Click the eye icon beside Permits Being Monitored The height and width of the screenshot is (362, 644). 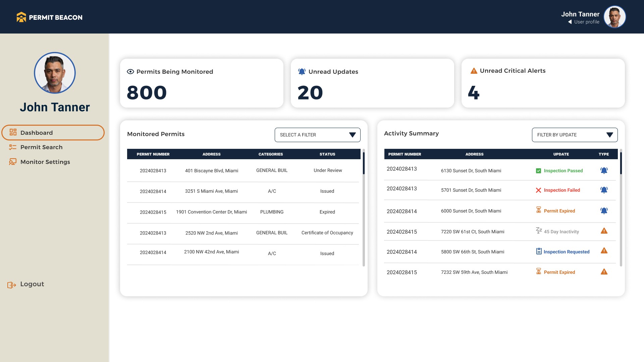pyautogui.click(x=130, y=71)
